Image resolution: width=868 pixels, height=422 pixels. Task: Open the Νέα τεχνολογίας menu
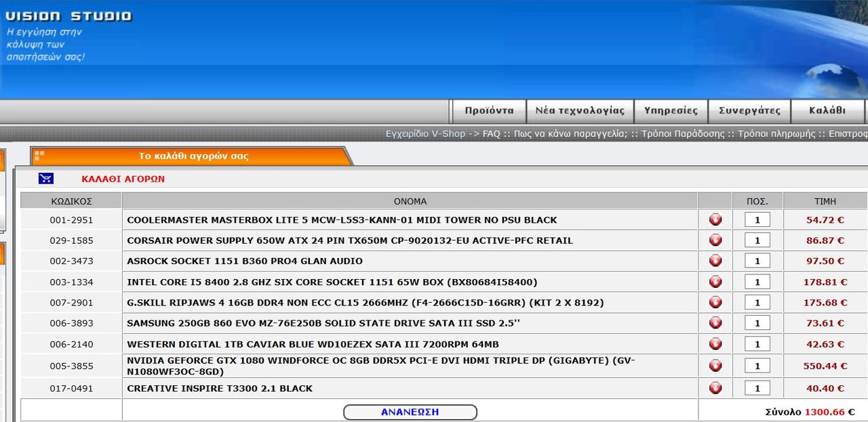(580, 110)
